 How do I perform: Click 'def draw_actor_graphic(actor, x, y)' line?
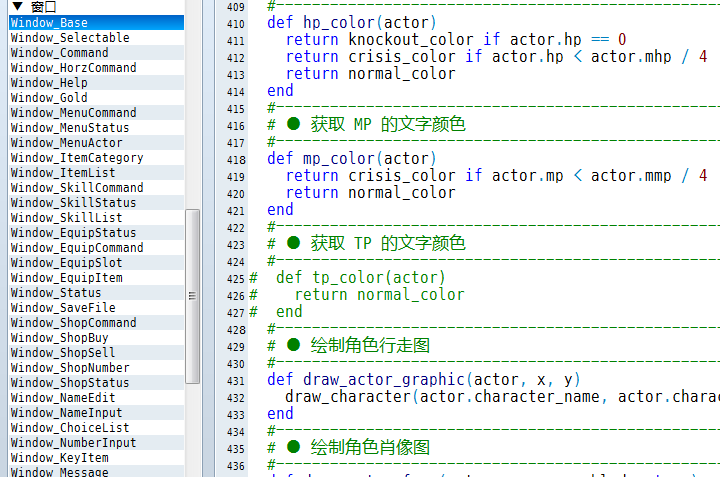point(424,380)
